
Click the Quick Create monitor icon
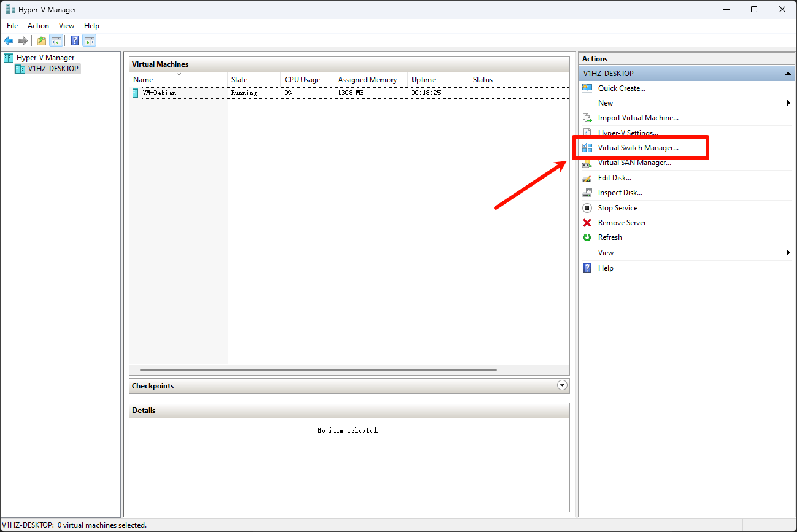coord(587,88)
